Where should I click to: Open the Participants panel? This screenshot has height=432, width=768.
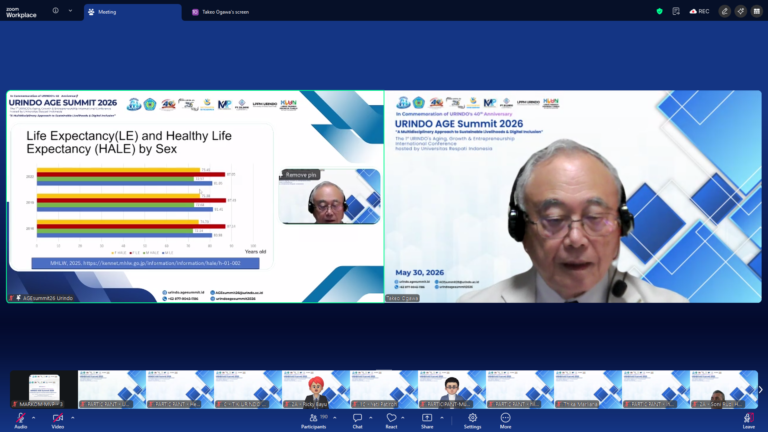[x=313, y=420]
